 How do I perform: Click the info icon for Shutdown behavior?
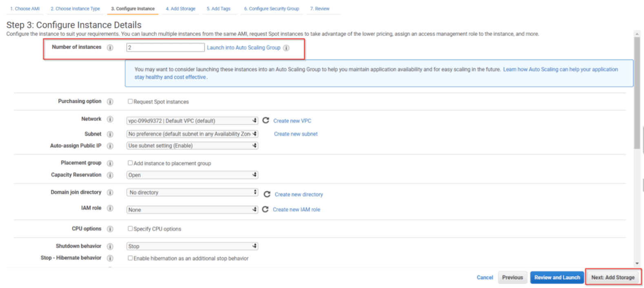pyautogui.click(x=110, y=246)
